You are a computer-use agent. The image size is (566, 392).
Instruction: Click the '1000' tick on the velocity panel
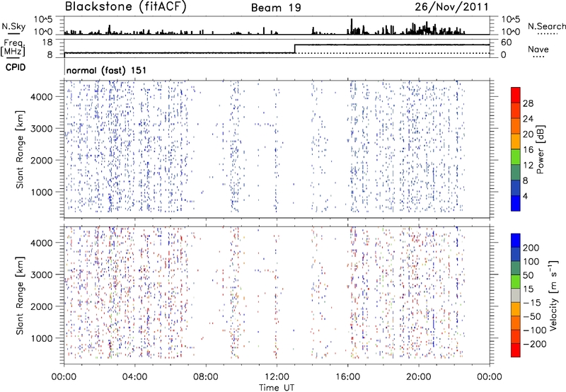coord(42,338)
